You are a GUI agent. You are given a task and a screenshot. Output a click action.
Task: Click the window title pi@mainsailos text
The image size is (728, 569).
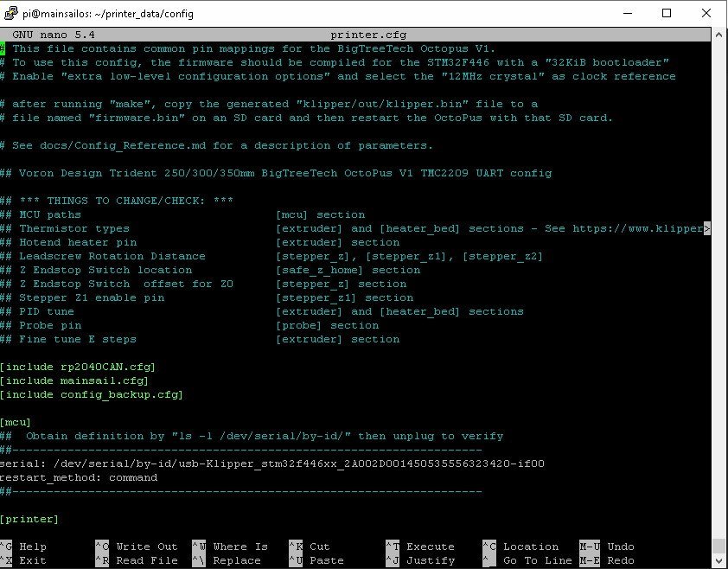click(108, 14)
